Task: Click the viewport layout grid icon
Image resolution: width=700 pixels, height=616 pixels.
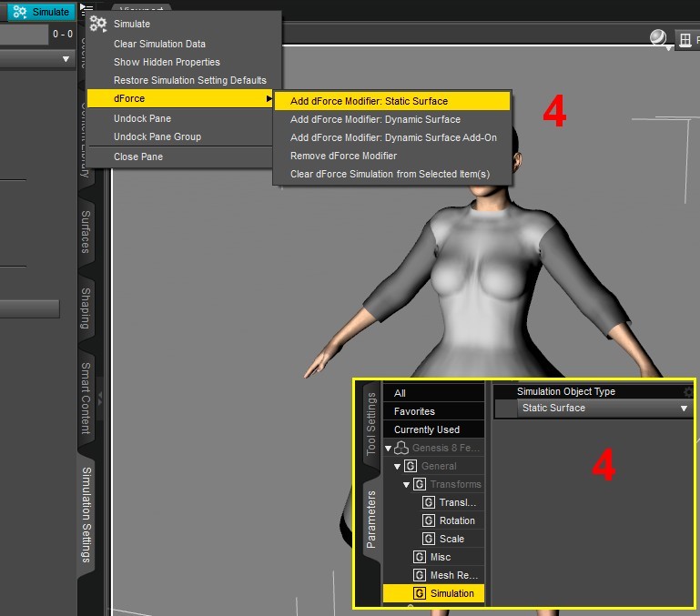Action: coord(685,40)
